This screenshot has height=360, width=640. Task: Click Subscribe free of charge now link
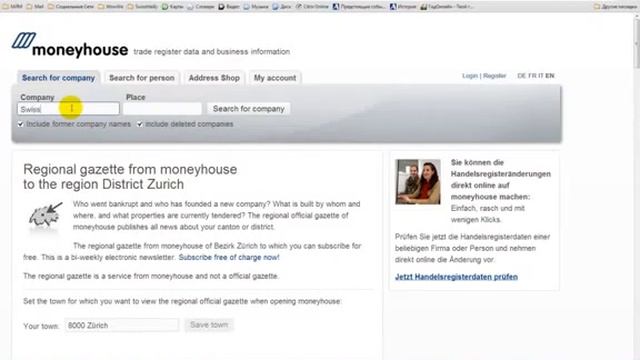tap(229, 258)
